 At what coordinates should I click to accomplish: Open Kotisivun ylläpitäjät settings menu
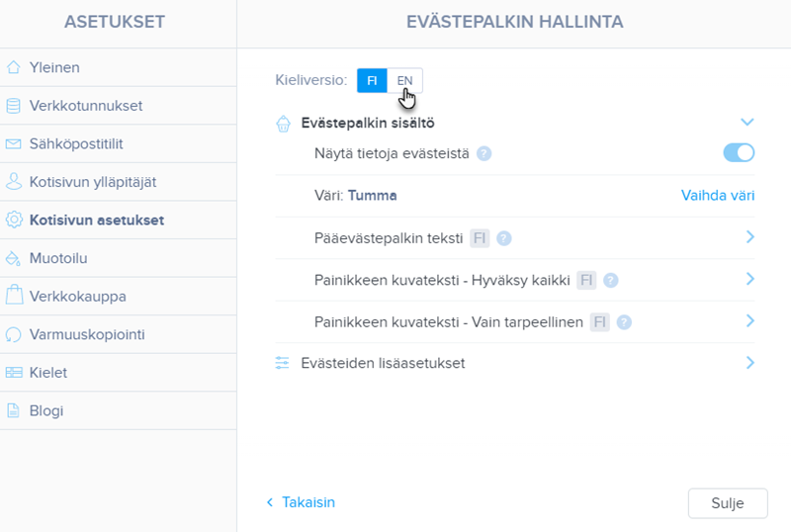(x=93, y=182)
